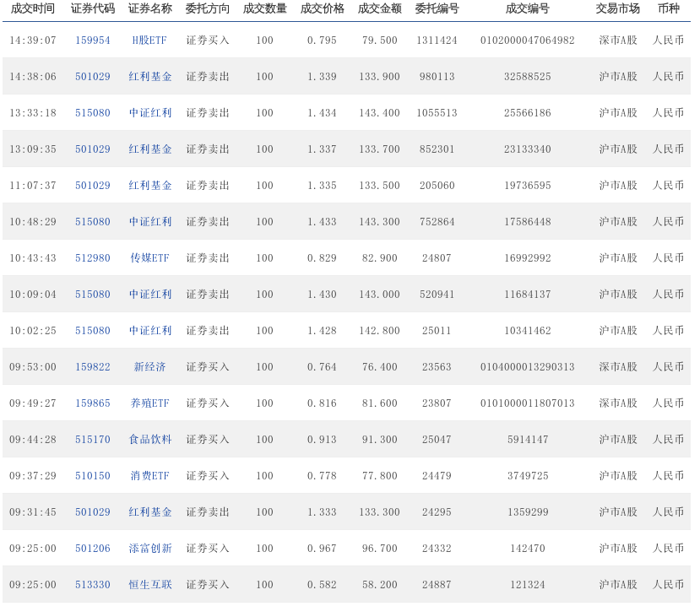Click the 证券代码 column header
This screenshot has height=606, width=700.
coord(92,9)
